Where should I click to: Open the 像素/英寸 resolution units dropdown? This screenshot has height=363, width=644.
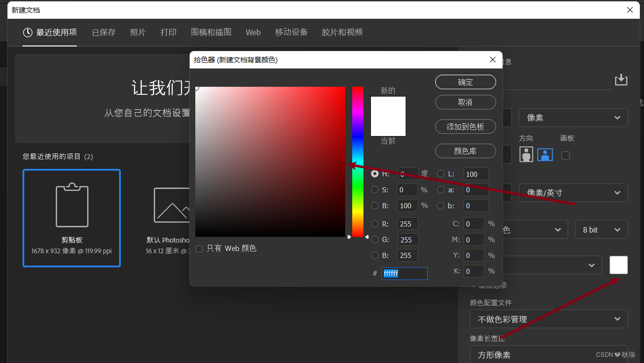(x=573, y=192)
